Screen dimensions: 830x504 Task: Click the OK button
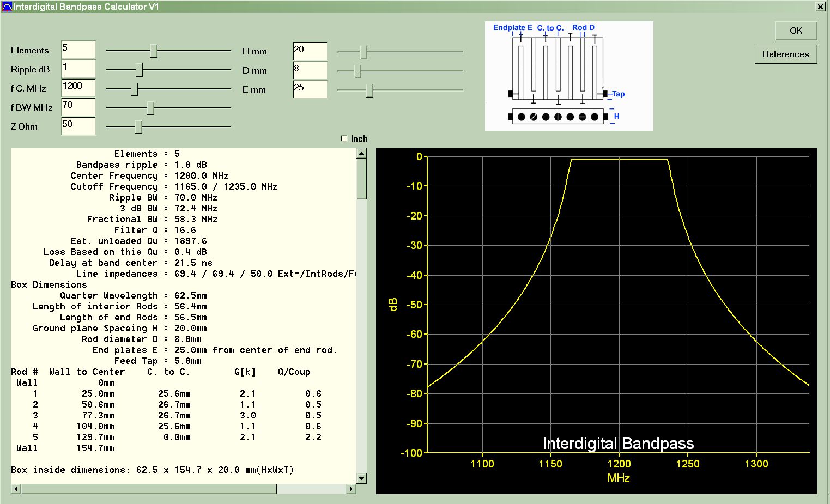796,31
